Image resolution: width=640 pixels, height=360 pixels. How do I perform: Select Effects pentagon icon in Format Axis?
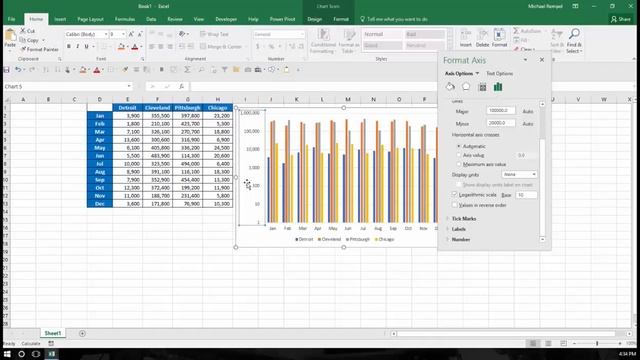(466, 87)
